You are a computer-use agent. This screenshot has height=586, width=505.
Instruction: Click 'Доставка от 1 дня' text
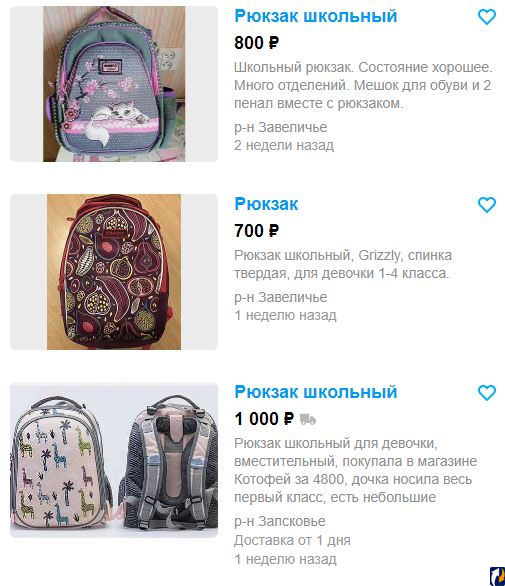292,540
